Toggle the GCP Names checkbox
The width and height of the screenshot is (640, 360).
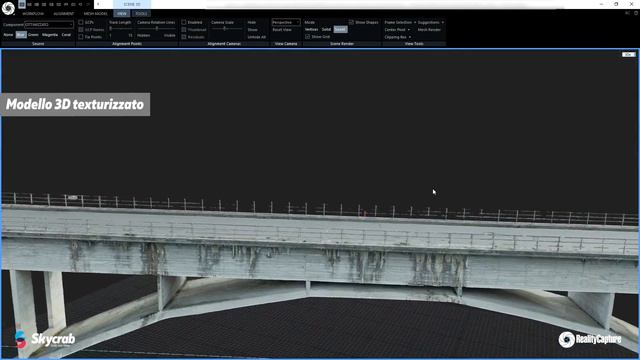[x=81, y=29]
